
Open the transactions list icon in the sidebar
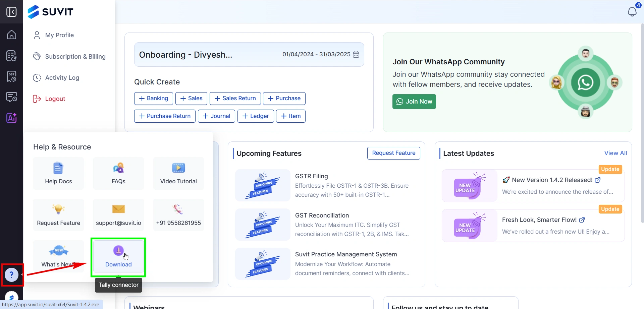pyautogui.click(x=11, y=56)
